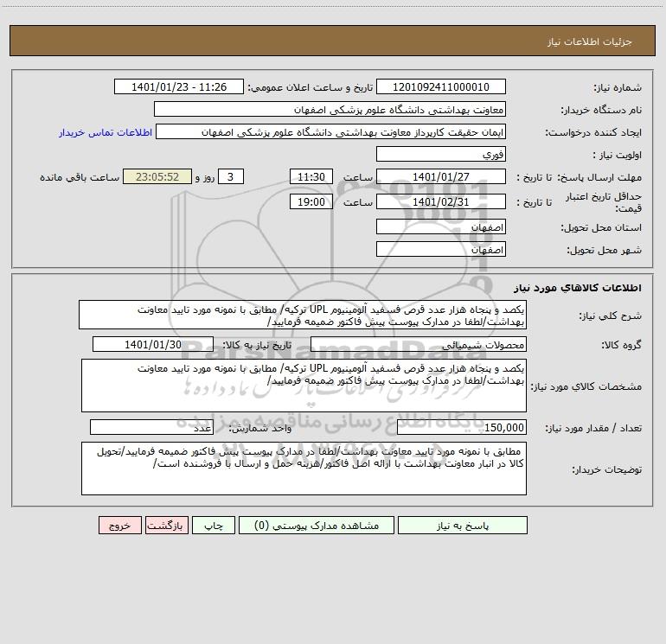Click 'اطلاعات کالاهای مورد نیاز' section heading
Screen dimensions: 666x644
[x=578, y=288]
